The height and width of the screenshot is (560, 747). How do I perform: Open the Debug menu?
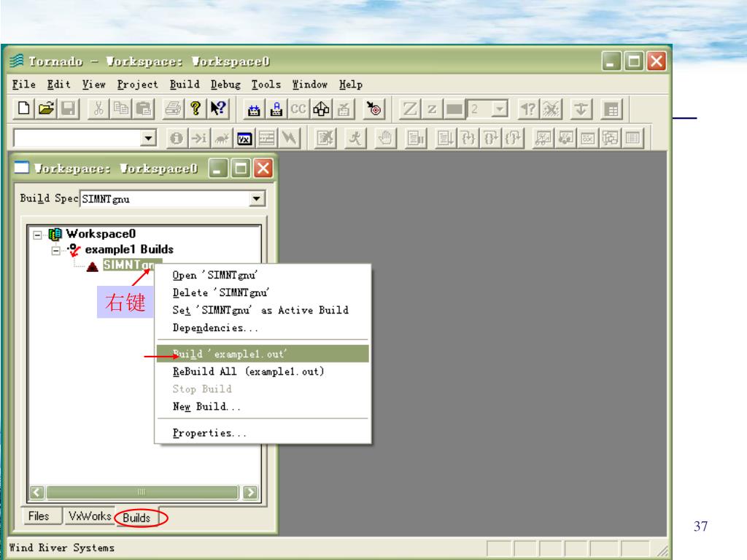pyautogui.click(x=225, y=85)
